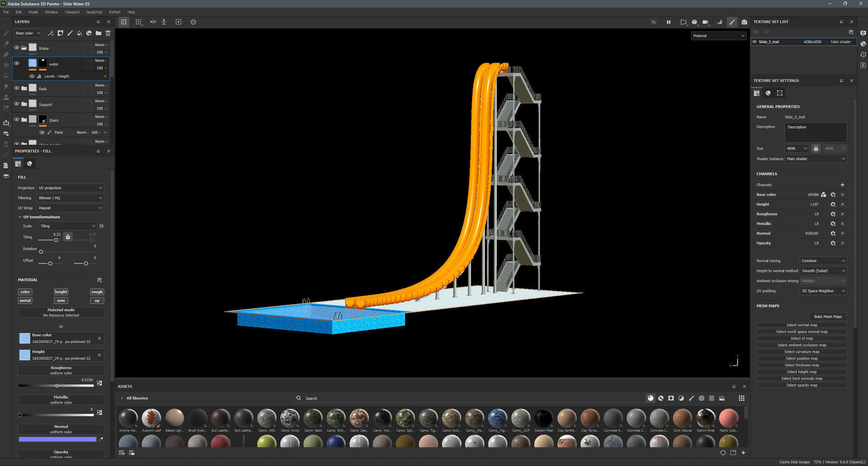
Task: Delete the selected layer with the trash icon
Action: (108, 33)
